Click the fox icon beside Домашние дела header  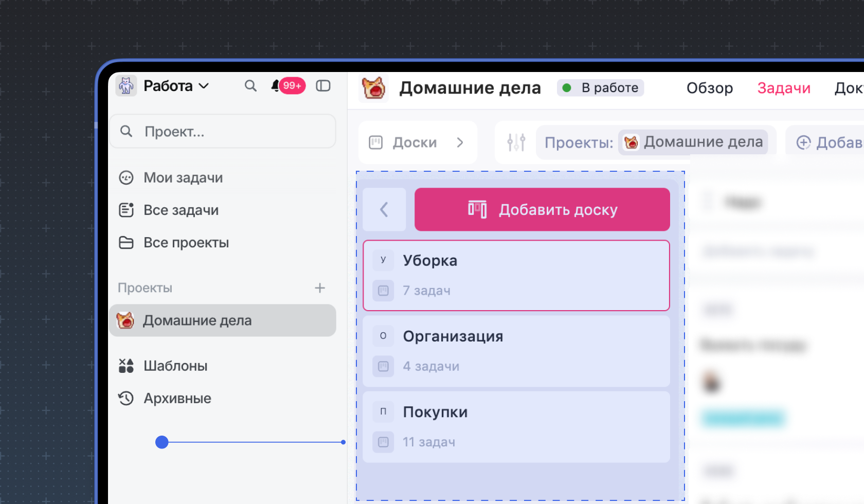[373, 87]
